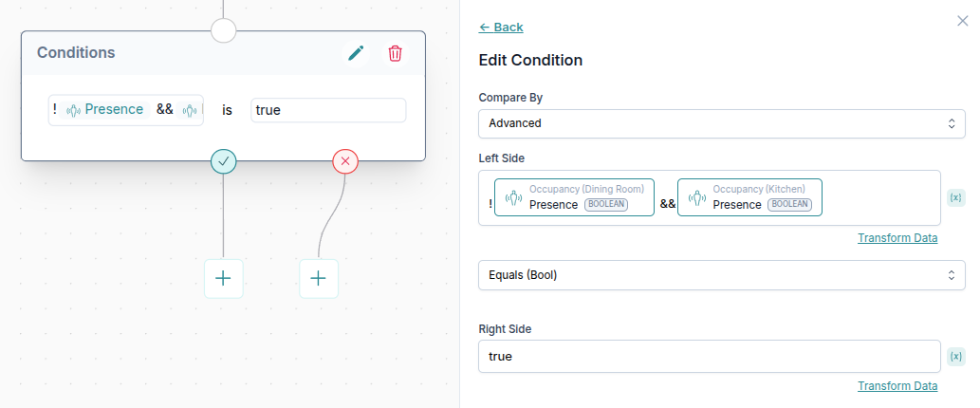Delete the Conditions node with trash icon
Image resolution: width=980 pixels, height=408 pixels.
pos(395,53)
